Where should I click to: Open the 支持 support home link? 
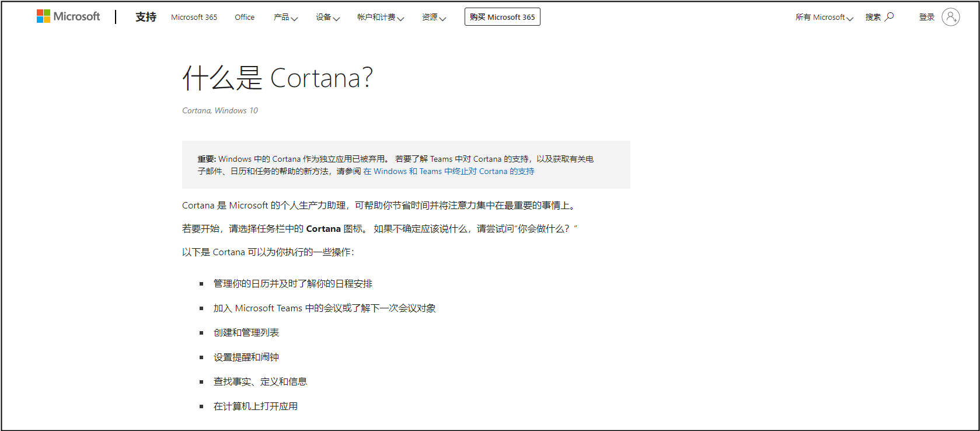(x=145, y=17)
